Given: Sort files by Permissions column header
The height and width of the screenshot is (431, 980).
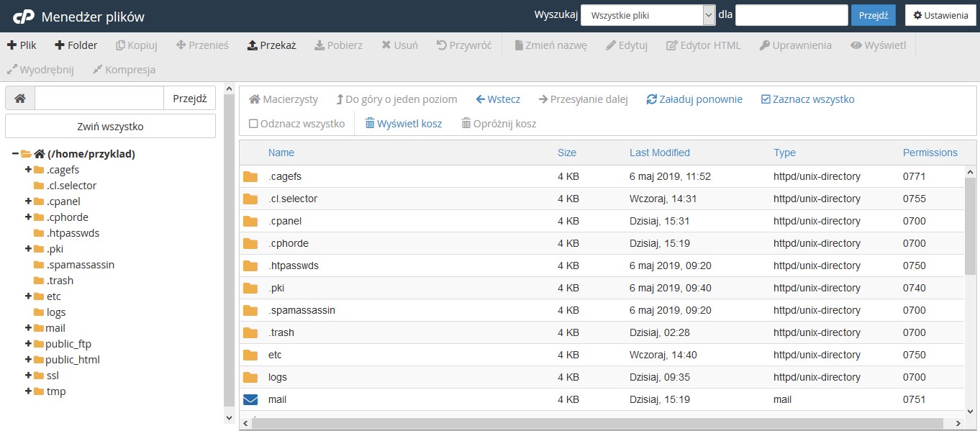Looking at the screenshot, I should pos(930,153).
